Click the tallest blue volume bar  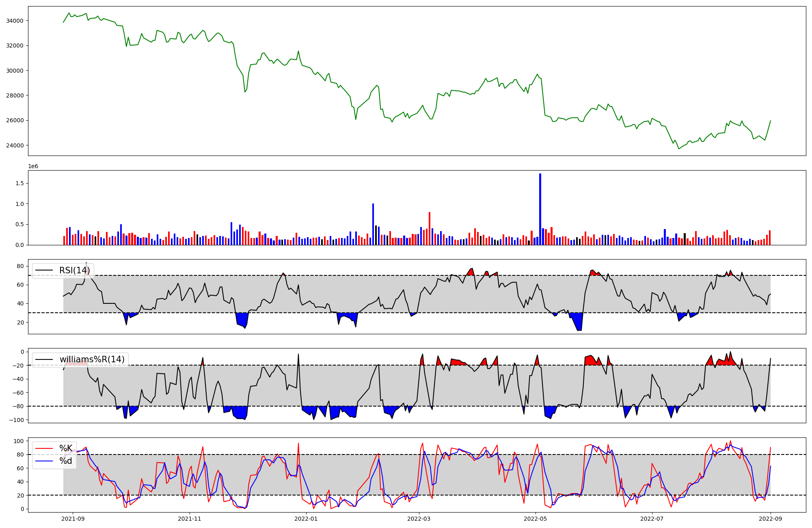coord(540,209)
